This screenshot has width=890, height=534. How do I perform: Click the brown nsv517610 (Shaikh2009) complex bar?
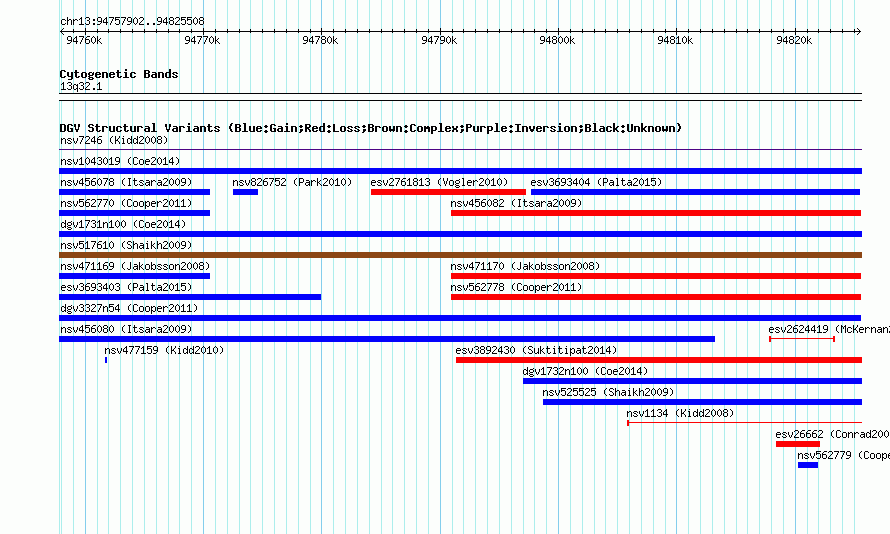point(460,255)
